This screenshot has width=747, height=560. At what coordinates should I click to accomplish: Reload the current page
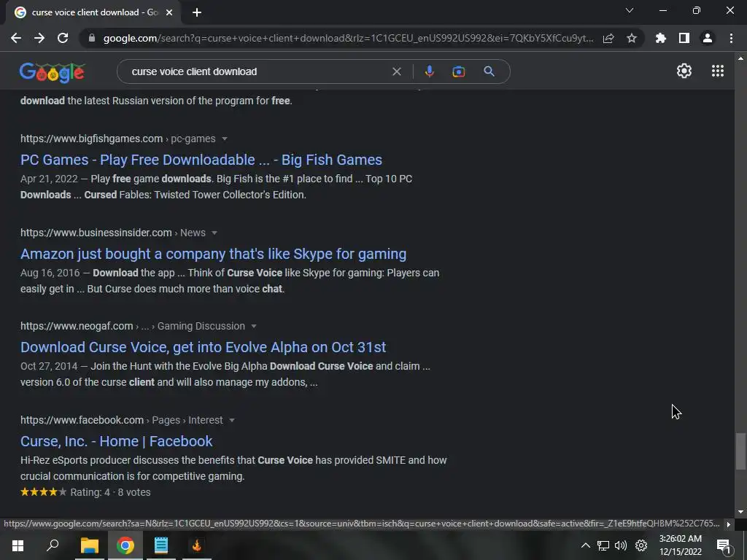[63, 38]
